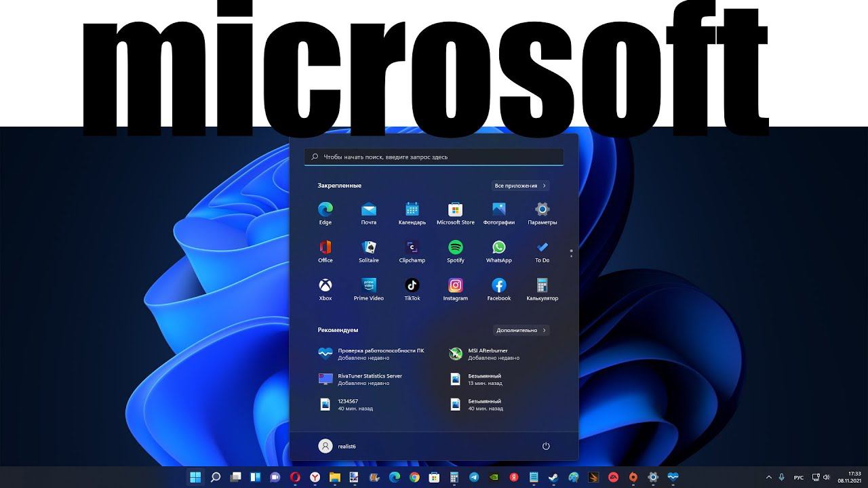Image resolution: width=868 pixels, height=488 pixels.
Task: Open Settings gear on the taskbar
Action: (x=653, y=477)
